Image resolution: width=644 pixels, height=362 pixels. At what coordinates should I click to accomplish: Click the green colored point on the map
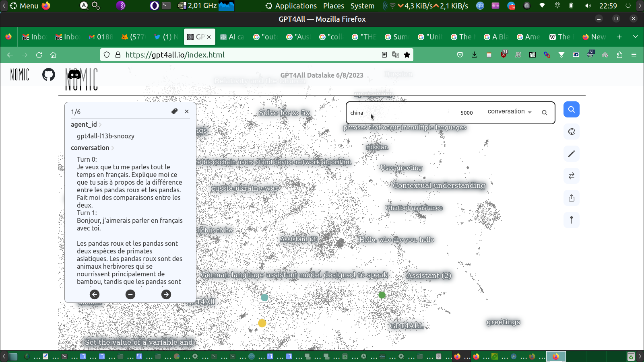(382, 295)
